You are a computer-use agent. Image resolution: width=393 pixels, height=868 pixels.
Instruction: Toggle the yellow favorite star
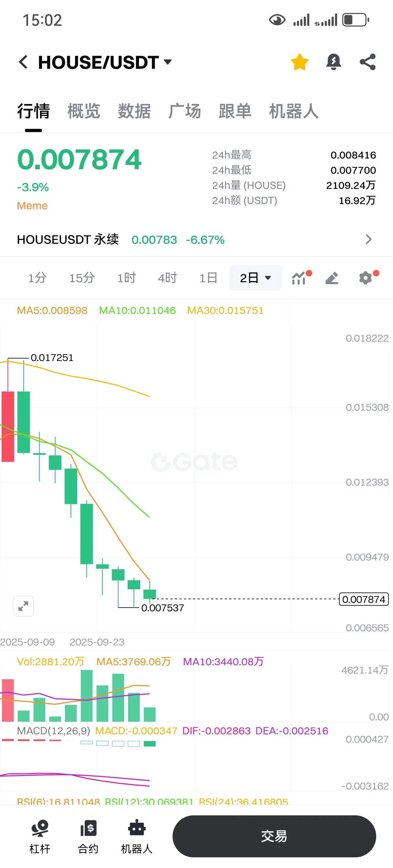pos(300,62)
